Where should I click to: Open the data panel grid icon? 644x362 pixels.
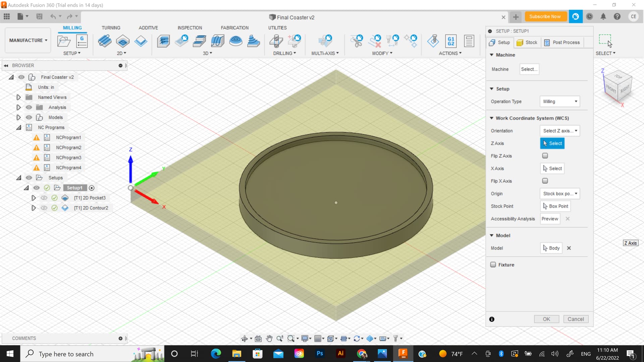click(x=7, y=16)
